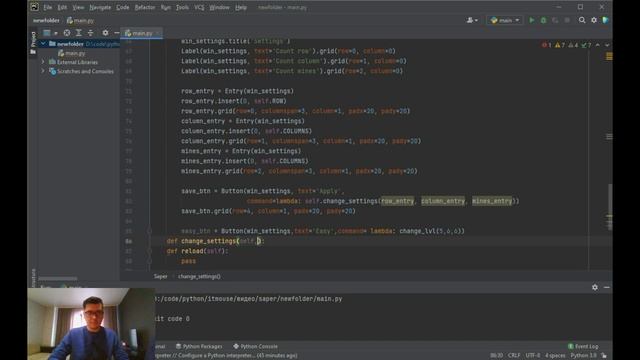The image size is (640, 360).
Task: Open the View menu
Action: [x=78, y=7]
